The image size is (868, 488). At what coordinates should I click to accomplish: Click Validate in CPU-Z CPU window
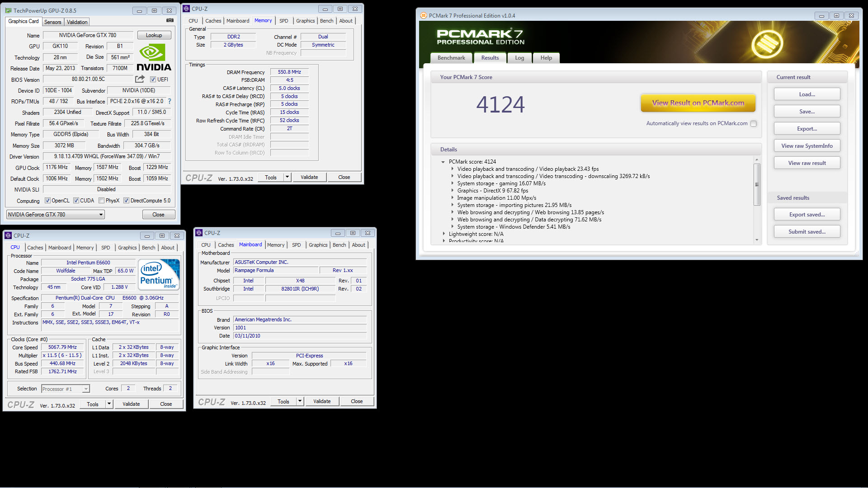[131, 404]
